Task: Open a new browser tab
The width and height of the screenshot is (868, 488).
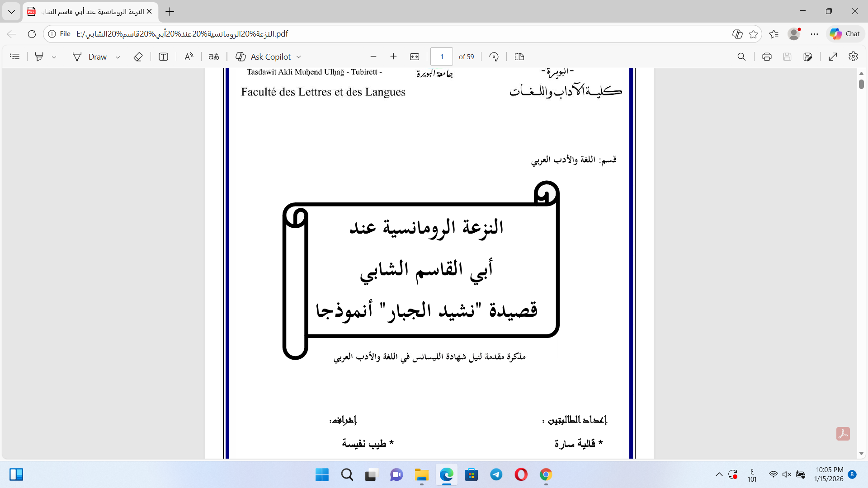Action: (x=170, y=12)
